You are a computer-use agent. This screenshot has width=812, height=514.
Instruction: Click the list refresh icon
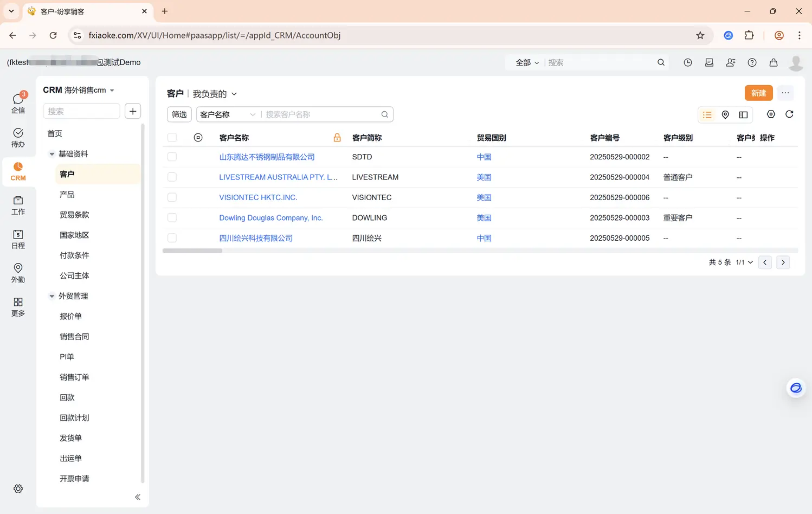(789, 114)
